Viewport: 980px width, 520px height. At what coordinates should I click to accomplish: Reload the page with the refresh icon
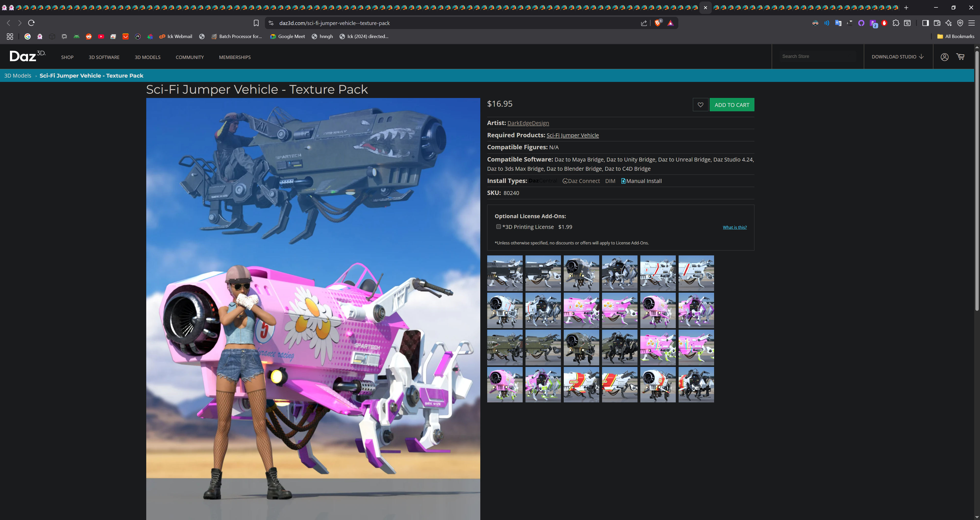pyautogui.click(x=32, y=23)
